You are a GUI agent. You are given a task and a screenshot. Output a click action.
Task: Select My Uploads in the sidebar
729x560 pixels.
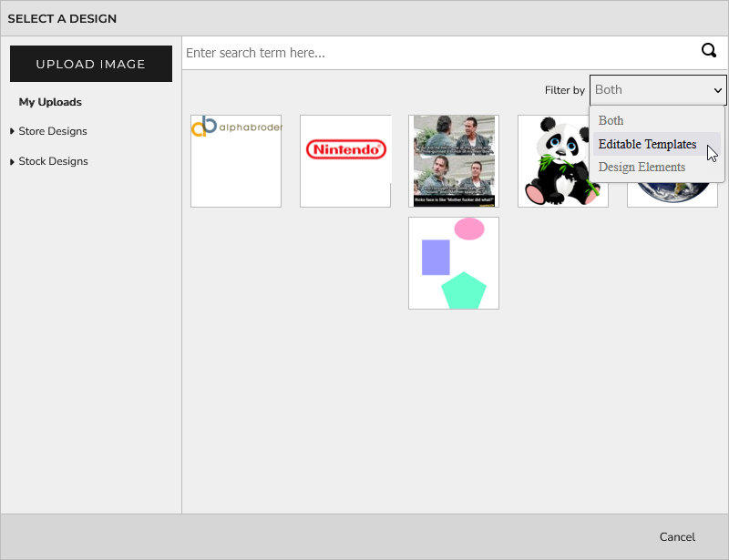coord(50,102)
